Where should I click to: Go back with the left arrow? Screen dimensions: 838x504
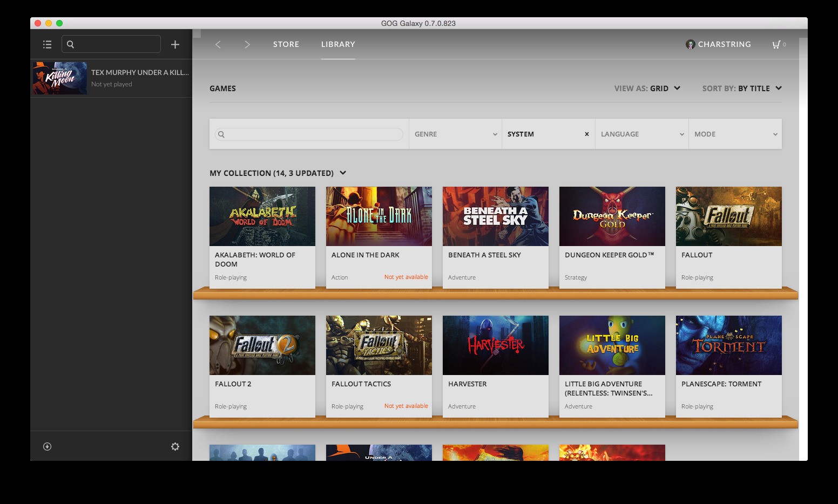click(218, 44)
